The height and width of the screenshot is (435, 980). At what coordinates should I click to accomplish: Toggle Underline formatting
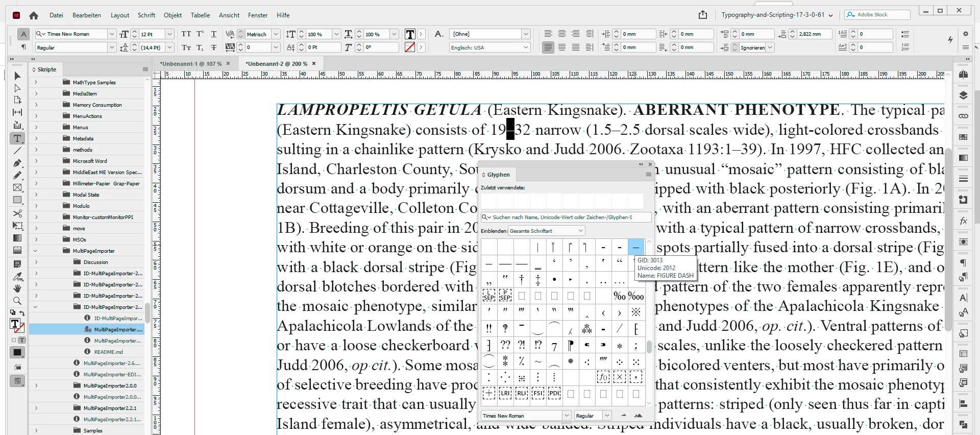point(214,34)
